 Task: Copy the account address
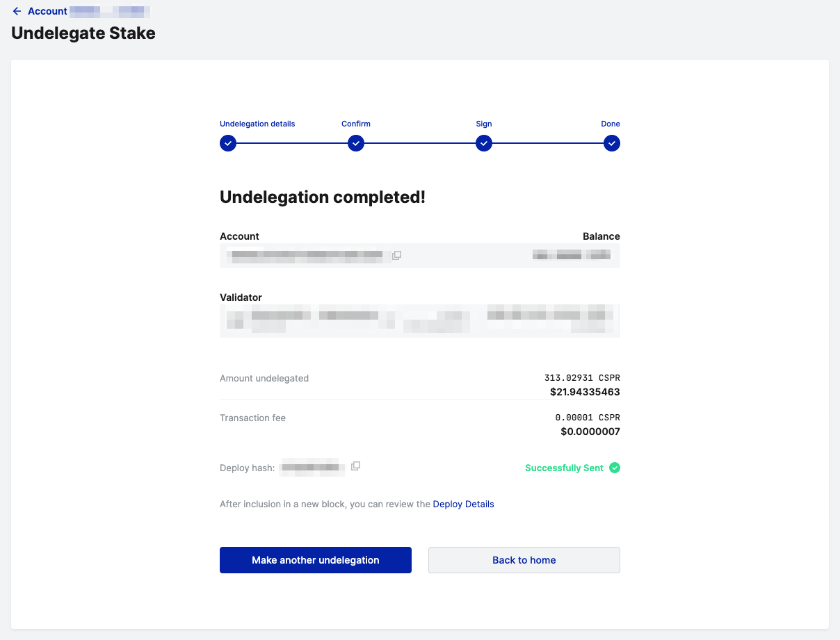396,256
